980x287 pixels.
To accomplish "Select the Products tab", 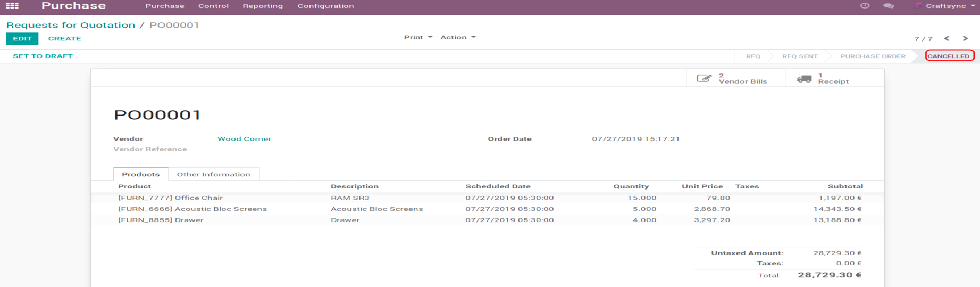I will [140, 174].
